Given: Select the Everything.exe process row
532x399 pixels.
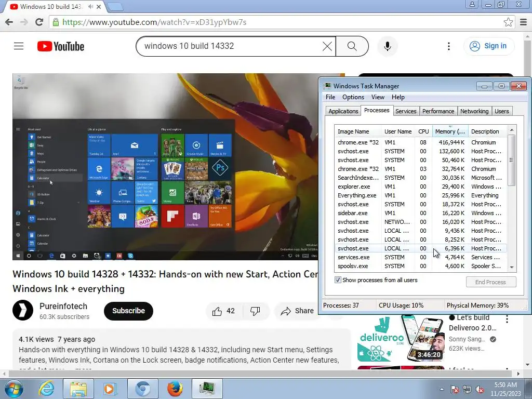Looking at the screenshot, I should click(x=421, y=195).
